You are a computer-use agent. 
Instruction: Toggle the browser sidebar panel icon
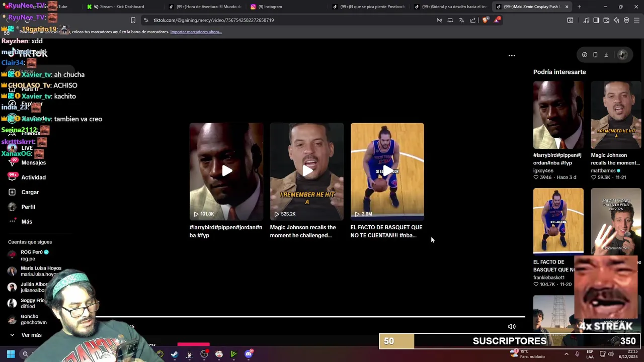tap(596, 20)
